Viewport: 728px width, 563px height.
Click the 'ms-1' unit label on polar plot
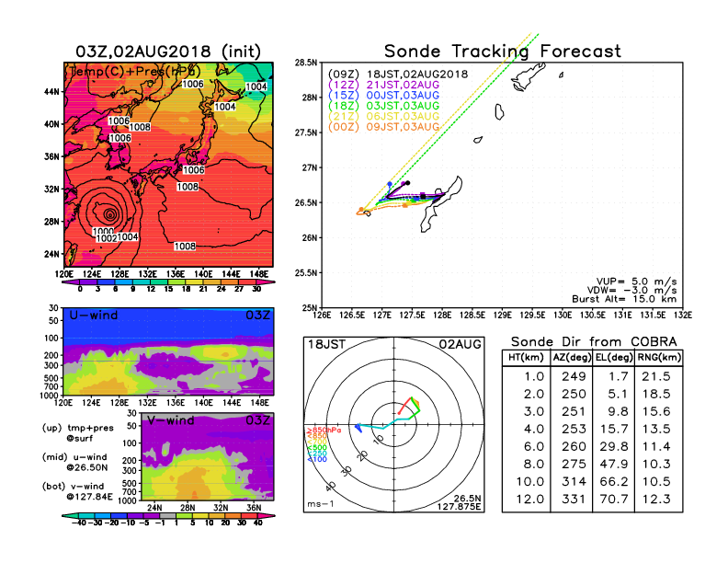tap(321, 504)
